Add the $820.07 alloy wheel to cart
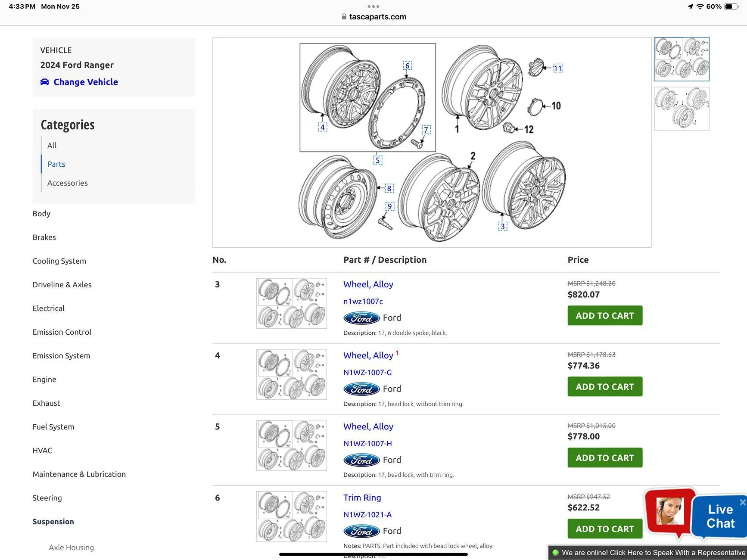The image size is (747, 560). (605, 316)
